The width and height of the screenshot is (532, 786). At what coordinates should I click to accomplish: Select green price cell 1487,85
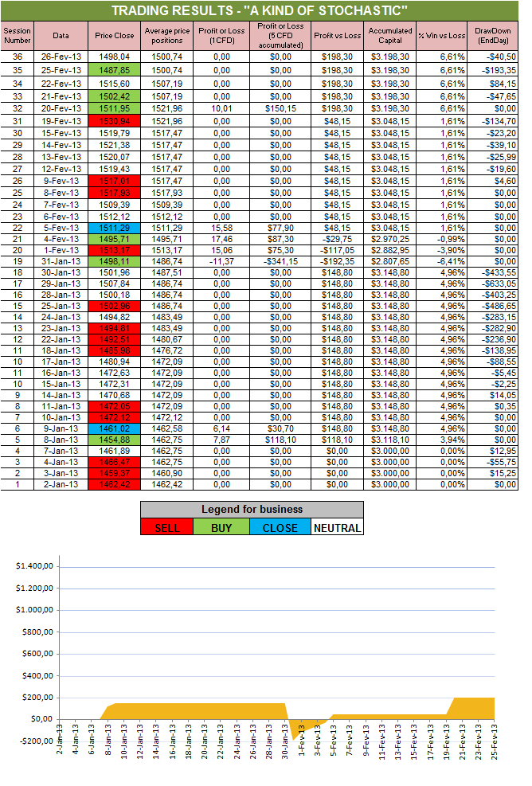point(115,70)
